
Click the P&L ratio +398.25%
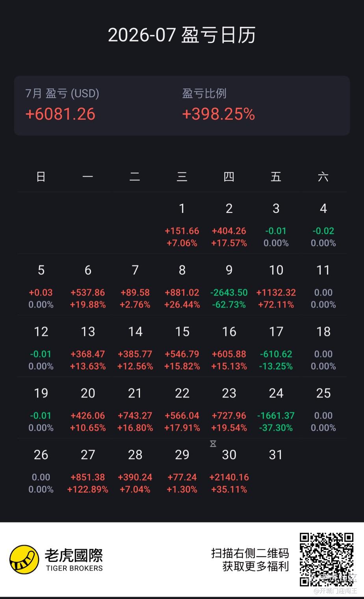218,114
